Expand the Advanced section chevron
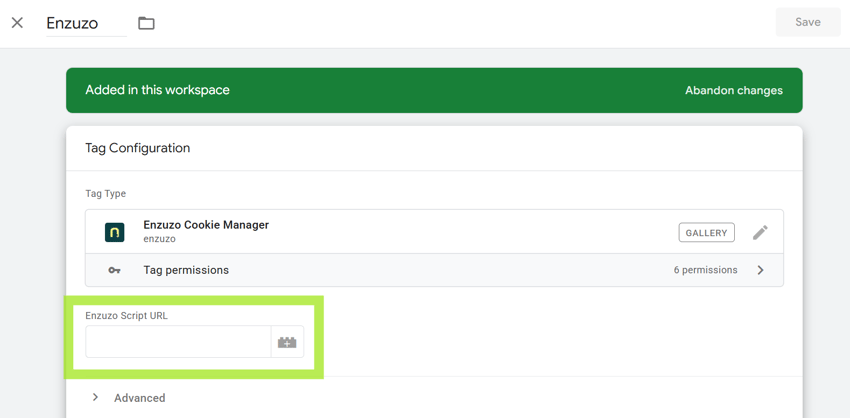The image size is (850, 418). click(95, 397)
